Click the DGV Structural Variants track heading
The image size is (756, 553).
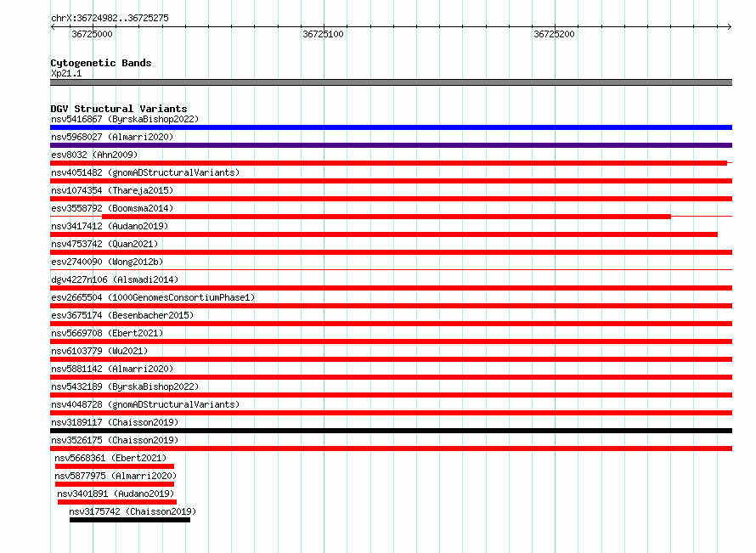pos(119,109)
